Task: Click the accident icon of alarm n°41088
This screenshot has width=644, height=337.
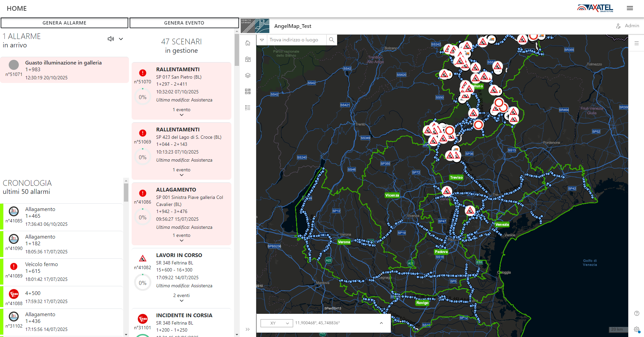Action: tap(14, 294)
